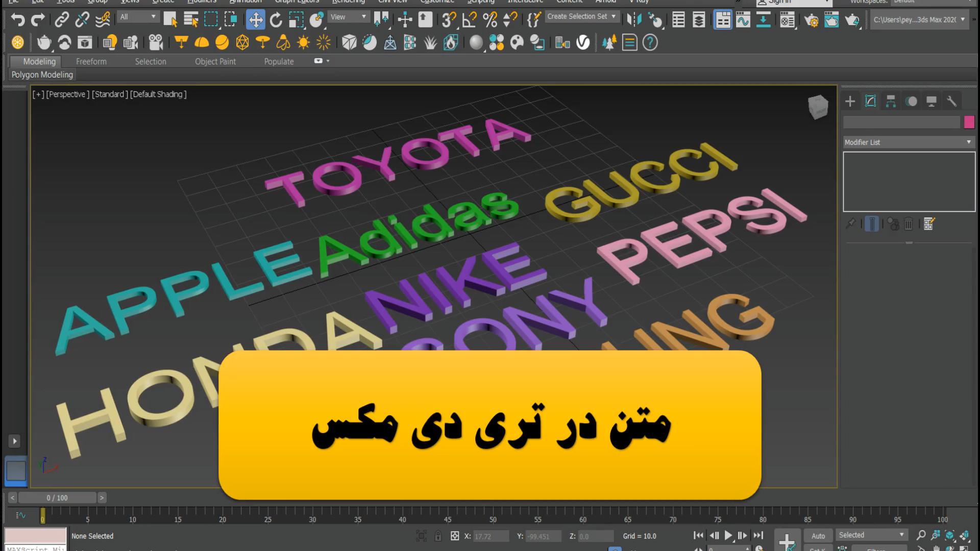Open the Schematic View icon
Viewport: 980px width, 551px height.
click(x=764, y=20)
